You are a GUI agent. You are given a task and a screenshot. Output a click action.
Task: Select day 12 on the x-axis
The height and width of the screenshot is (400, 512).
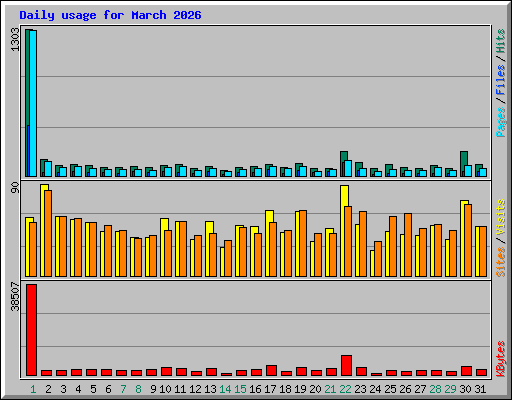pos(195,389)
